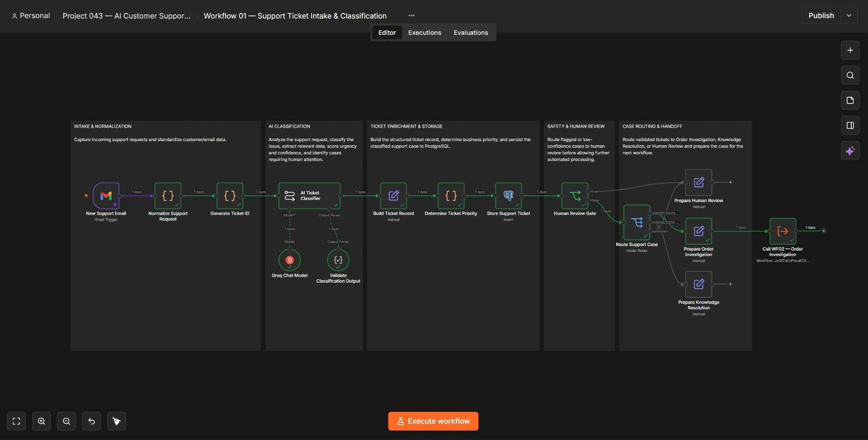This screenshot has height=440, width=868.
Task: Open the Personal workspace breadcrumb
Action: tap(31, 15)
